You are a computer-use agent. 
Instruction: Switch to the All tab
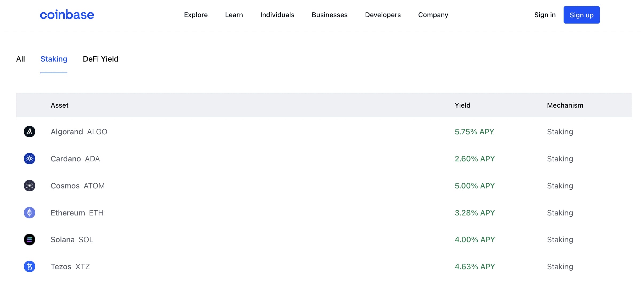pos(21,59)
